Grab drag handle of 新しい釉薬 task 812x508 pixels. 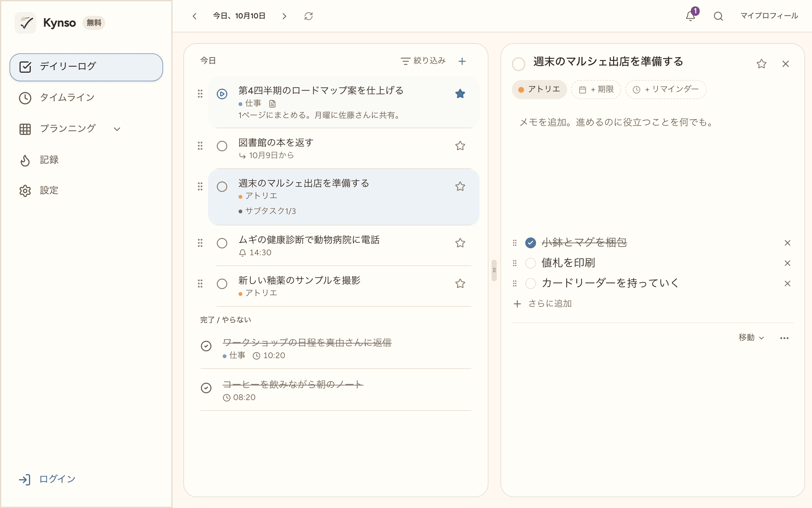[x=200, y=284]
